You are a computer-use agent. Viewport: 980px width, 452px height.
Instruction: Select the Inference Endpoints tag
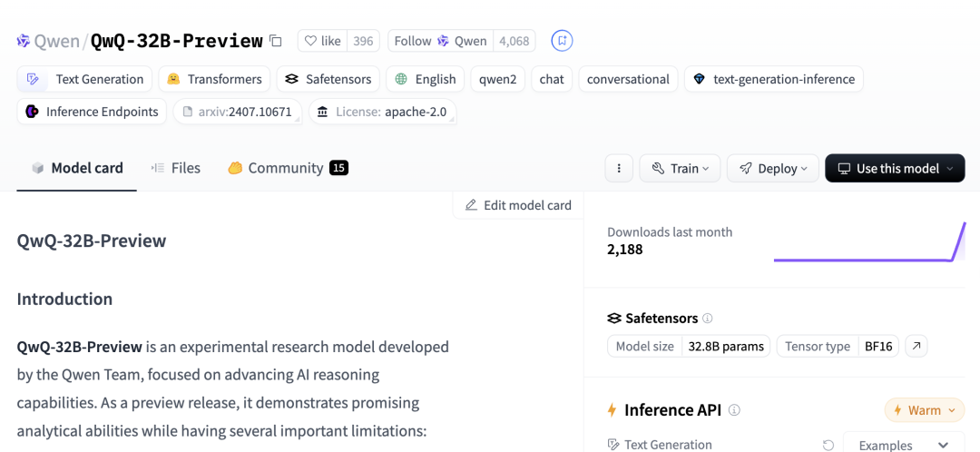point(92,112)
